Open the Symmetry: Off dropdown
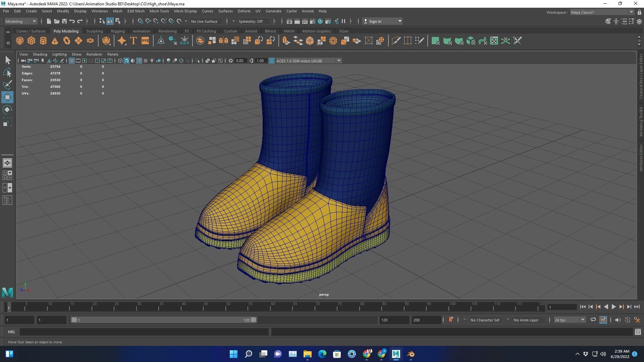Viewport: 644px width, 362px height. [x=253, y=21]
